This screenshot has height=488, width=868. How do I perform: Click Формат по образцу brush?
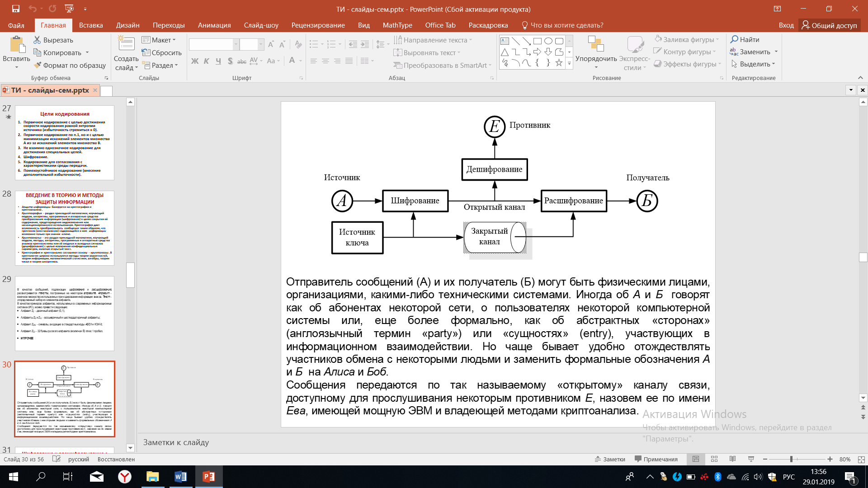click(70, 65)
